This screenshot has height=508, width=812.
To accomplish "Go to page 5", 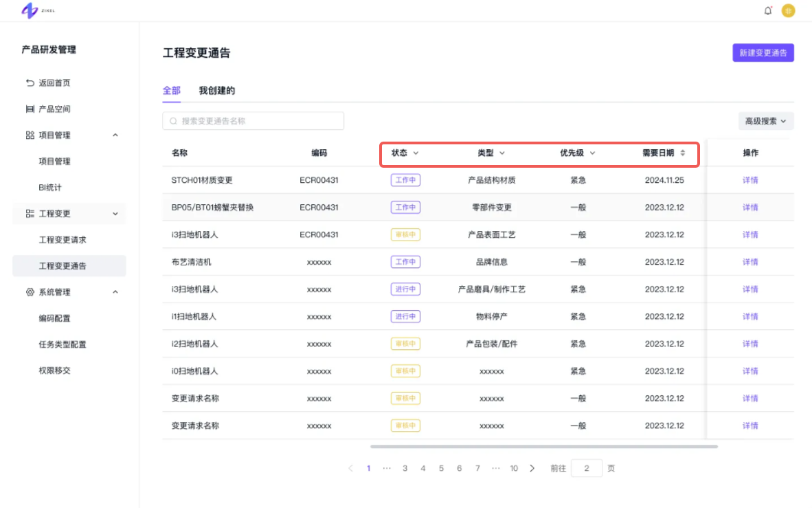I will coord(441,468).
